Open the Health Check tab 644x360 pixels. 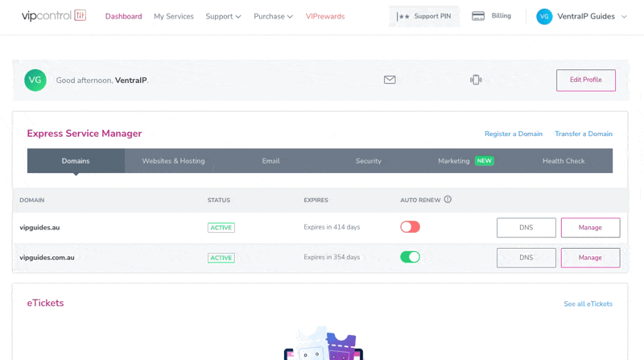(x=563, y=161)
